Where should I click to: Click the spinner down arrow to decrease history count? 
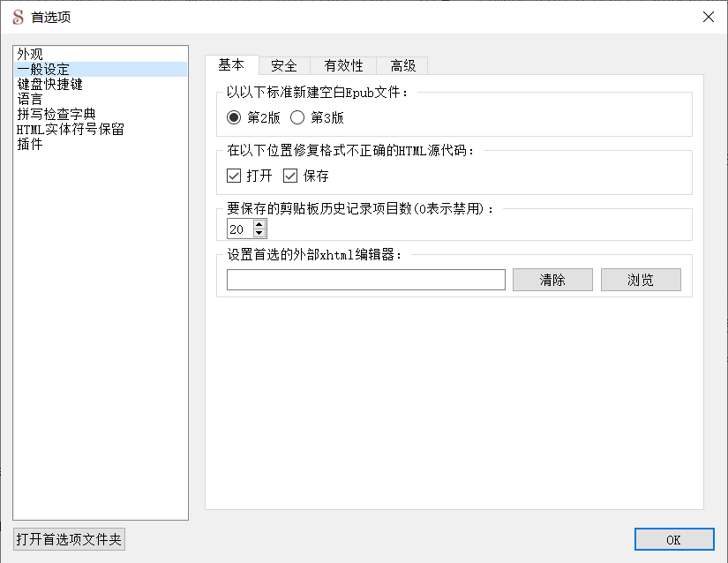[x=259, y=233]
